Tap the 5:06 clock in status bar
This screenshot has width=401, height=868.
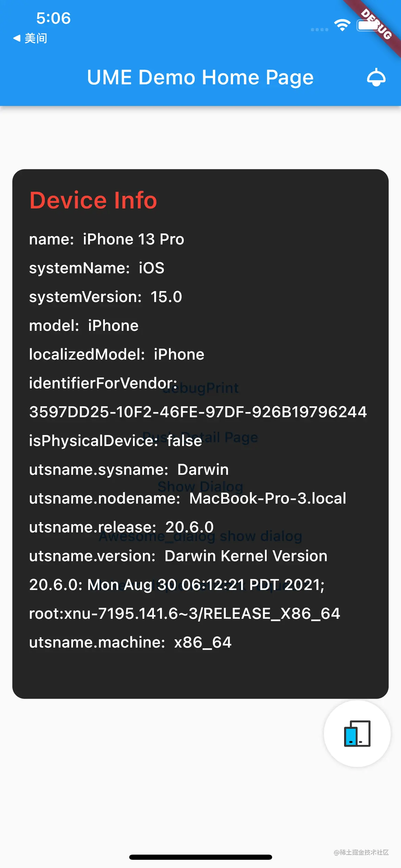[x=53, y=18]
